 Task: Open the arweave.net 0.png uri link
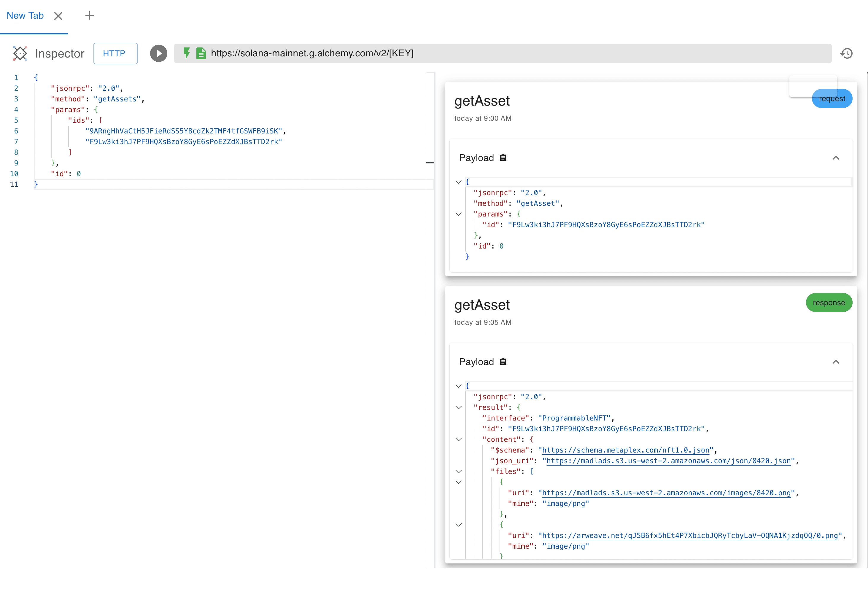(x=690, y=535)
